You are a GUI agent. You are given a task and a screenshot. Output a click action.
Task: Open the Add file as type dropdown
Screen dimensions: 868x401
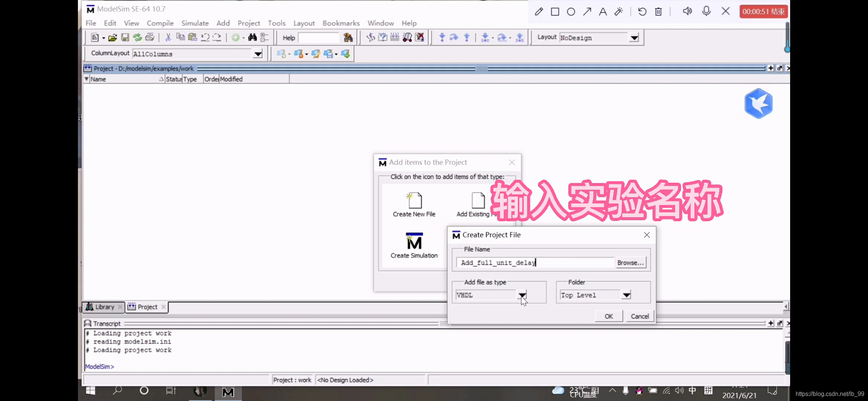522,294
